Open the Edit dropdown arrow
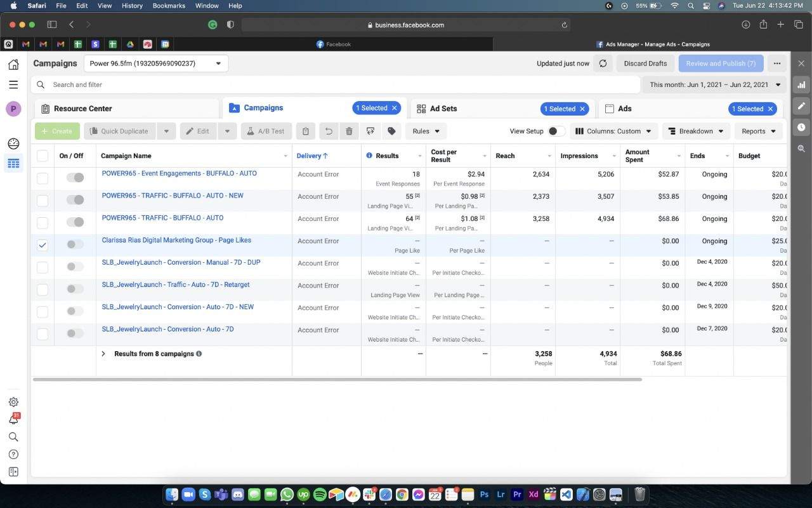The width and height of the screenshot is (812, 508). point(228,131)
